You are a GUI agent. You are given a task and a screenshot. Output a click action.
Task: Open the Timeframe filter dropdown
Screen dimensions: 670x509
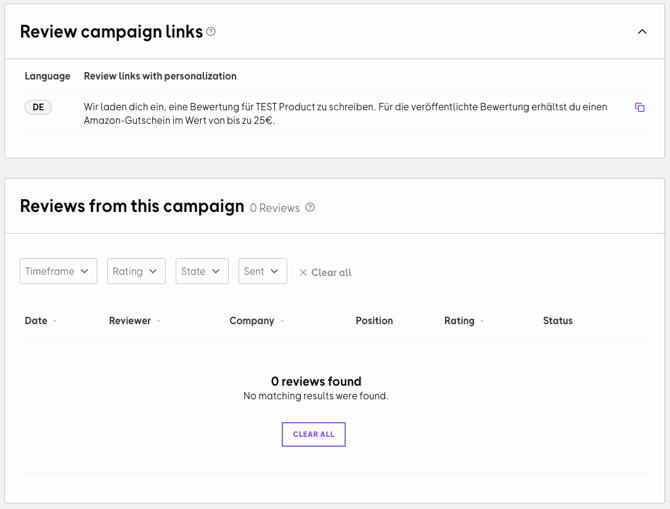tap(58, 271)
